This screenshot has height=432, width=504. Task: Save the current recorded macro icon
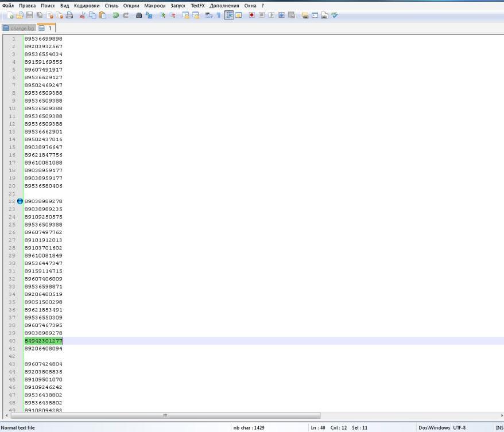point(292,15)
